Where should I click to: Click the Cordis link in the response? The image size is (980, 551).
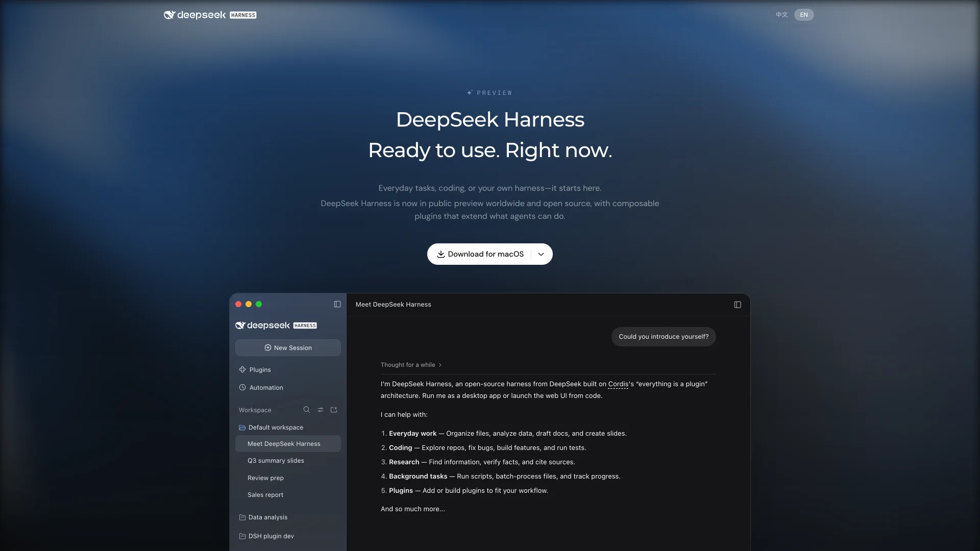click(x=618, y=384)
